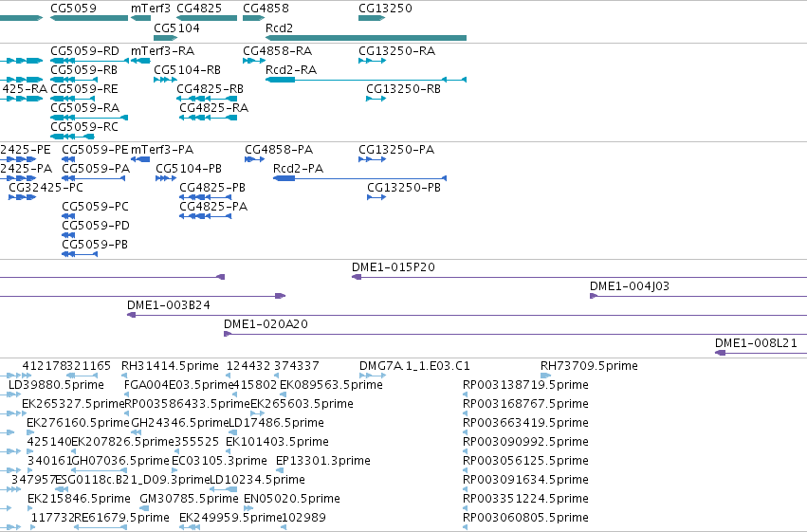Click the DME1-004J03 BAC label
This screenshot has height=532, width=807.
630,286
